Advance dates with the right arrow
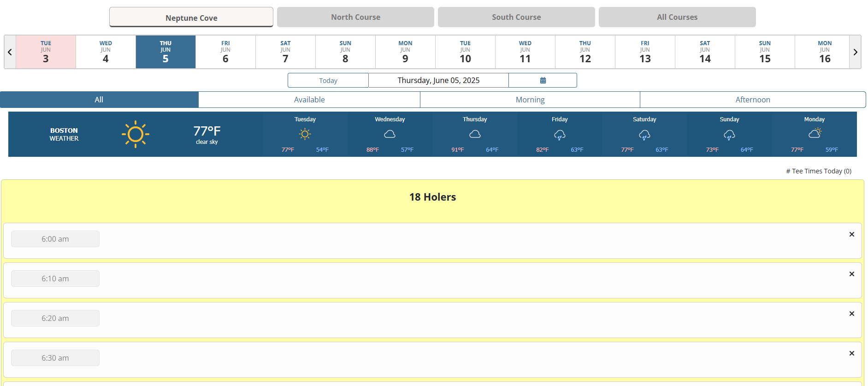This screenshot has width=868, height=386. point(855,52)
